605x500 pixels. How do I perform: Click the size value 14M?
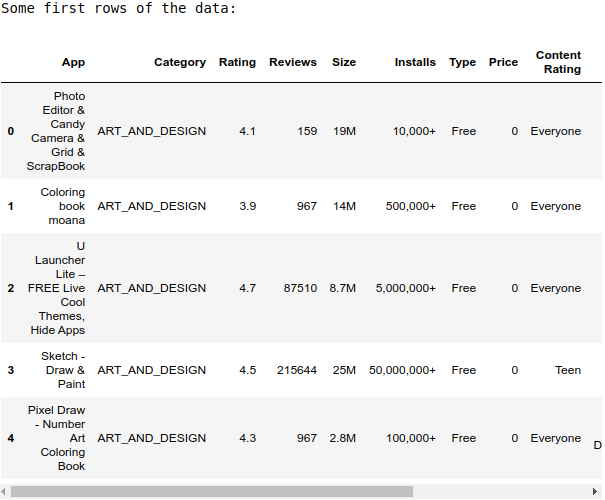344,206
